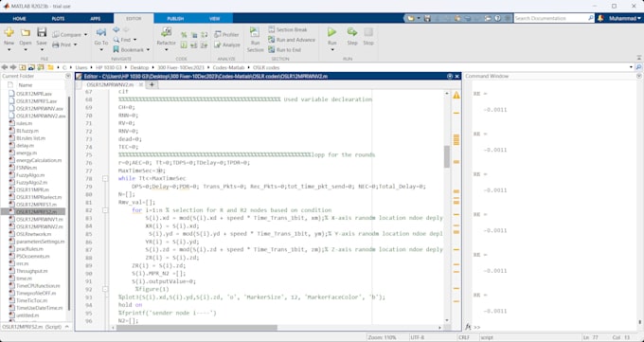Open the Save dropdown arrow
Image resolution: width=644 pixels, height=342 pixels.
tap(42, 50)
